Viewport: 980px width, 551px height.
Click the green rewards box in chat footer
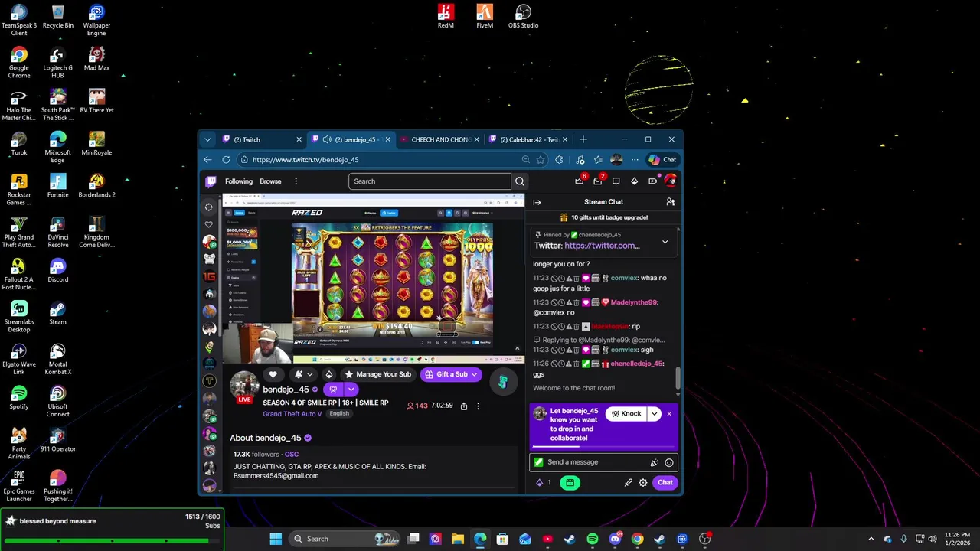pyautogui.click(x=570, y=483)
